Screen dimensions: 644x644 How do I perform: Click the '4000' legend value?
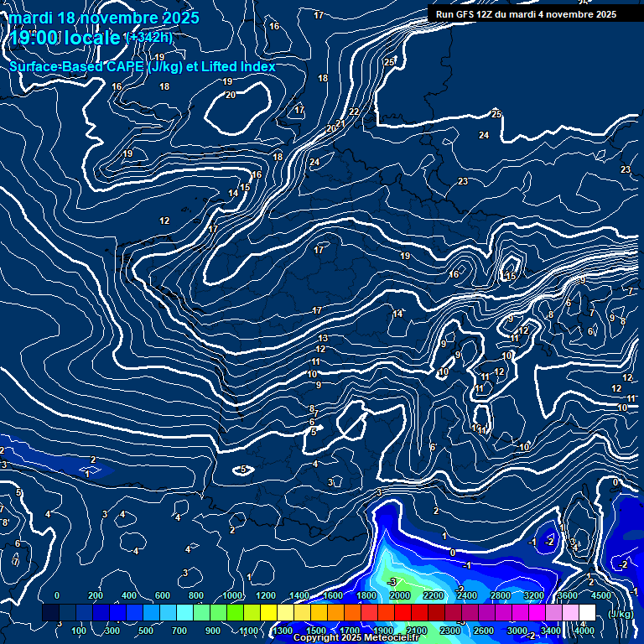[584, 631]
